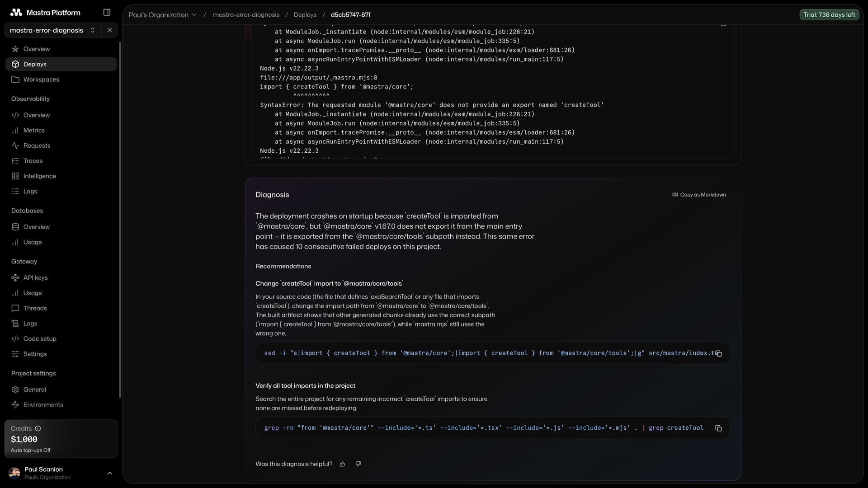Click the Workspaces folder icon
Screen dimensions: 868x488
click(x=15, y=80)
